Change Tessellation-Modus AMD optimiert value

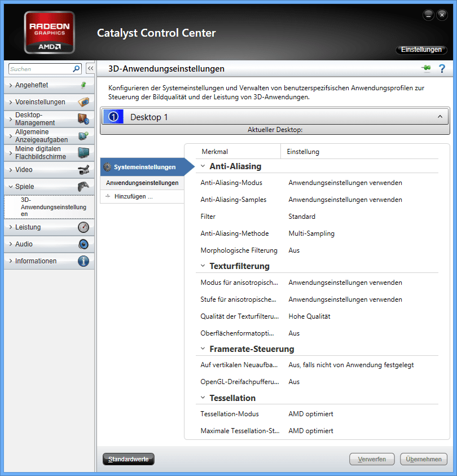point(311,414)
